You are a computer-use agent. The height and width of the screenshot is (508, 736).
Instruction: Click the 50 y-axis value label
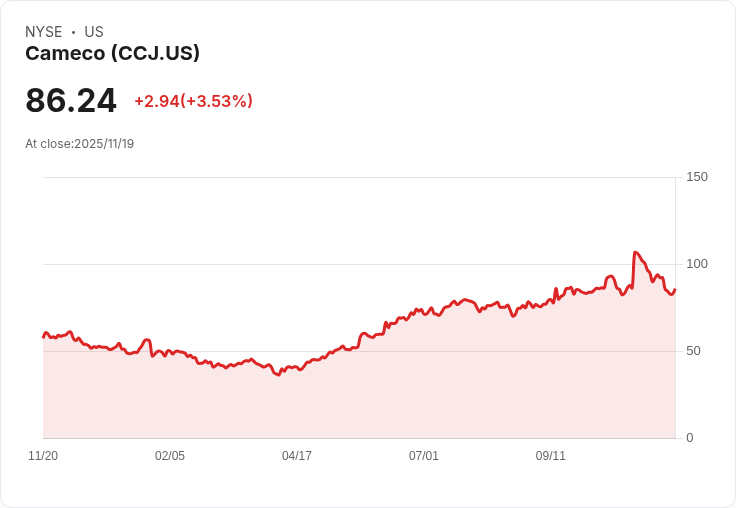coord(693,351)
